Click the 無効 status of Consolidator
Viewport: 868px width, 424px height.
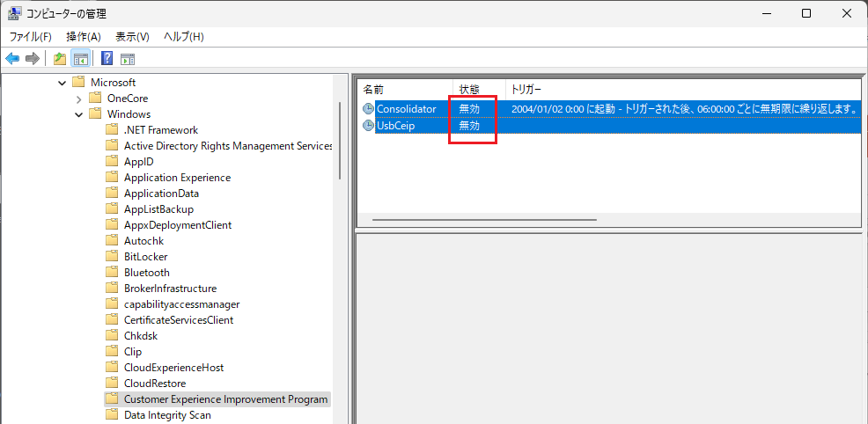[x=469, y=109]
